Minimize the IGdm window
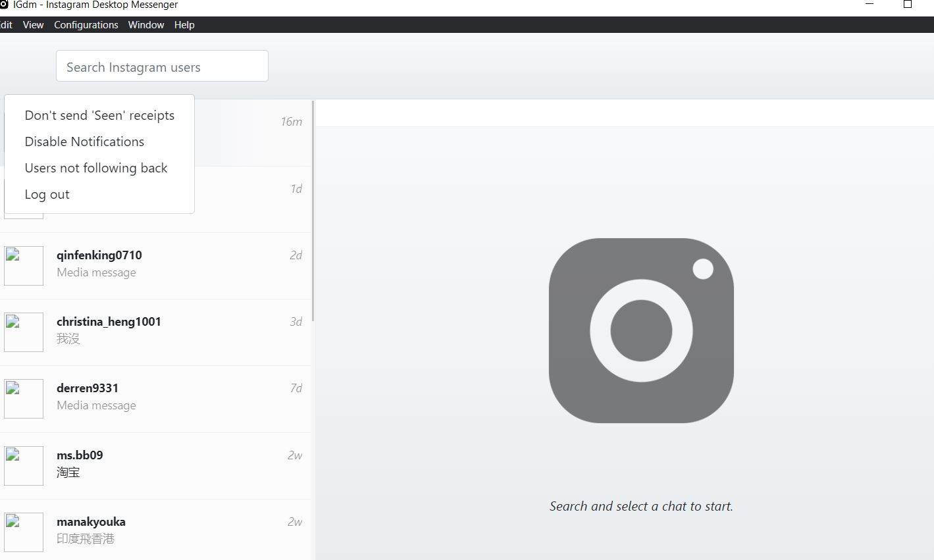The height and width of the screenshot is (560, 934). (x=869, y=5)
